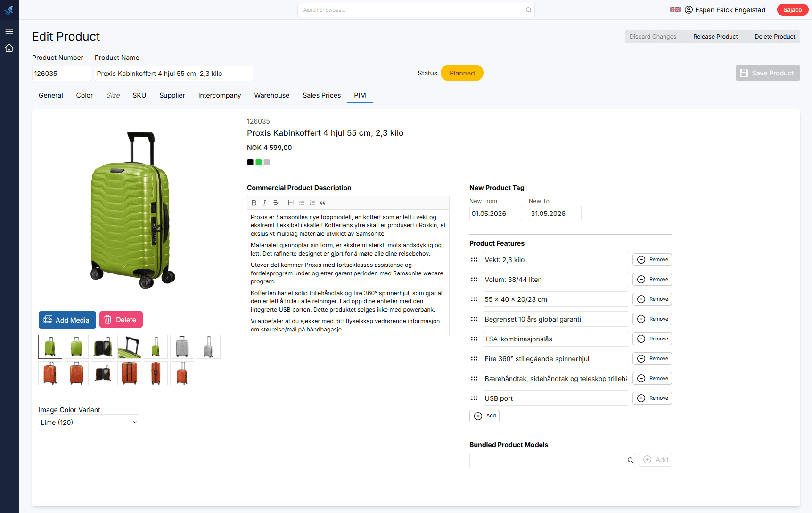This screenshot has height=513, width=812.
Task: Insert a bullet list in the description editor
Action: (x=302, y=203)
